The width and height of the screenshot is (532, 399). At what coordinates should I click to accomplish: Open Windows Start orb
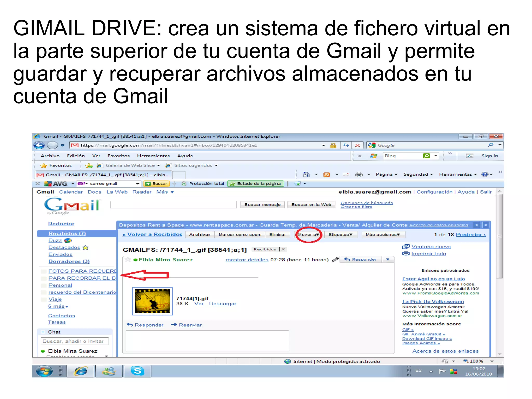point(44,371)
